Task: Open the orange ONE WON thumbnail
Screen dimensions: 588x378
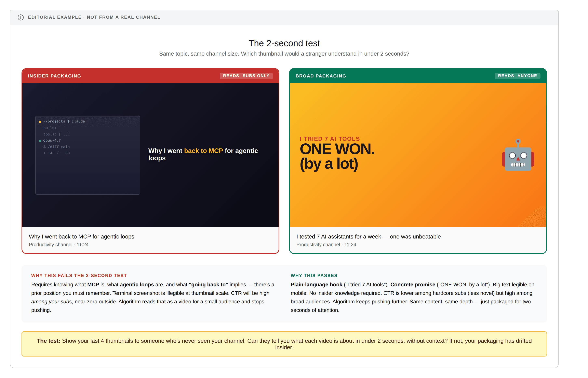Action: pyautogui.click(x=418, y=155)
